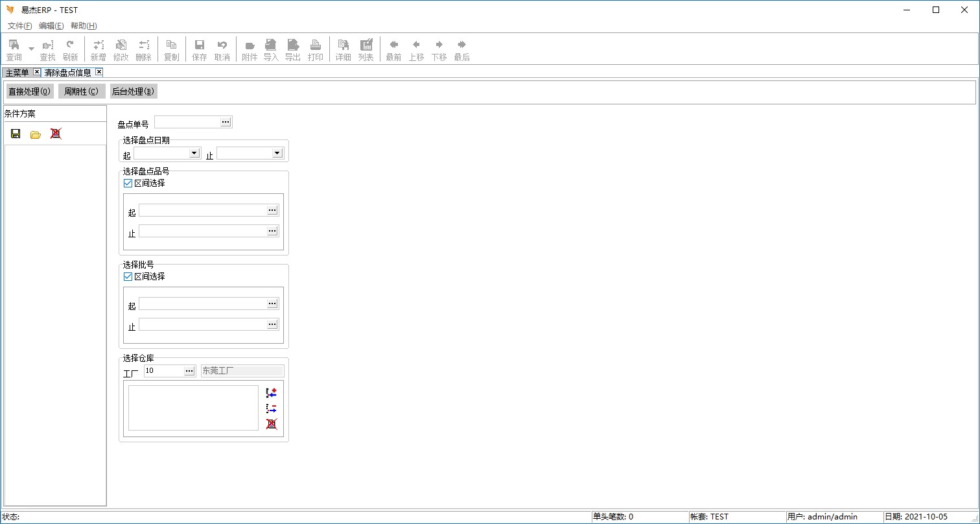Close the 清除盘点信息 tab
Viewport: 980px width, 524px height.
pyautogui.click(x=99, y=72)
